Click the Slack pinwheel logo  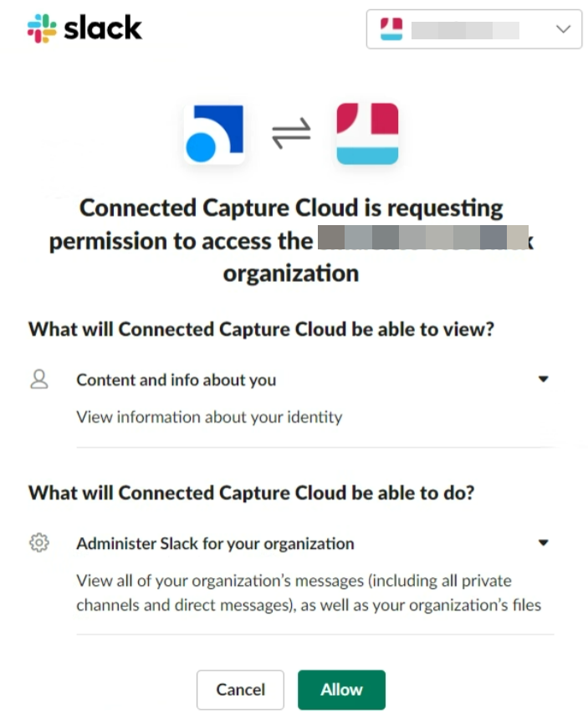point(39,28)
